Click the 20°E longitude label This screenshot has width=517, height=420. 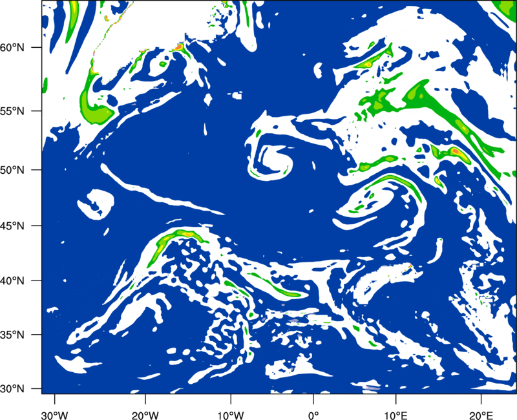pyautogui.click(x=481, y=415)
